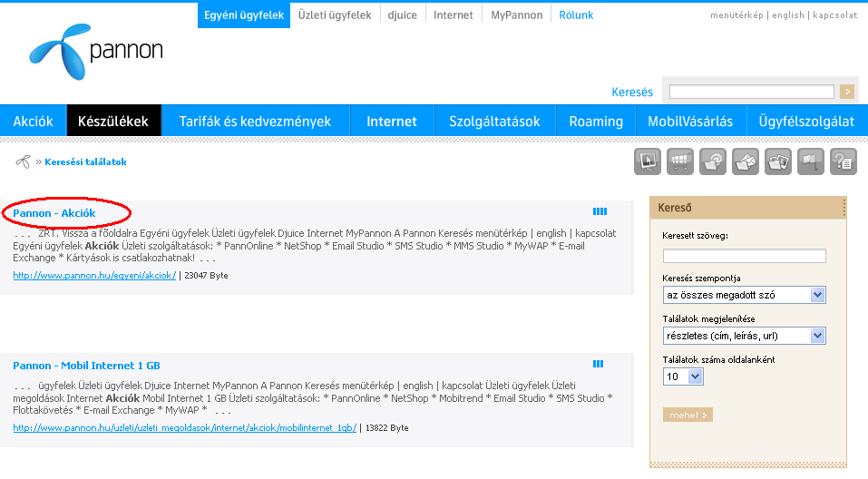The image size is (868, 479).
Task: Open the shopping cart quick icon
Action: point(679,161)
